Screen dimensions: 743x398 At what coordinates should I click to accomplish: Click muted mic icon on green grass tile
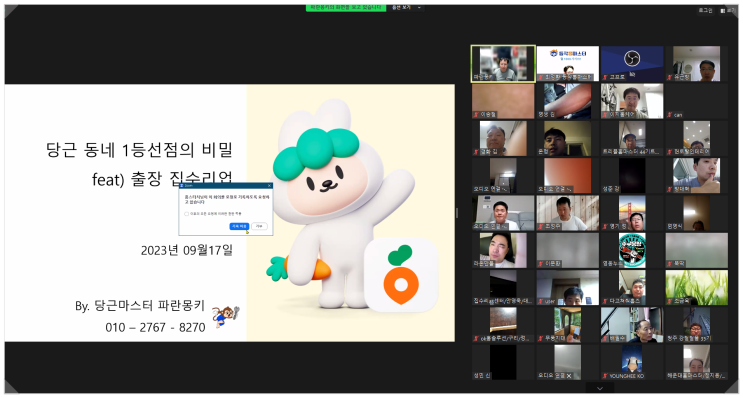click(x=670, y=301)
